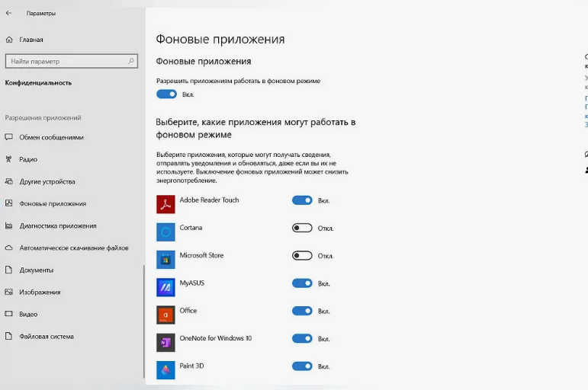Click the Adobe Reader Touch app icon
This screenshot has width=588, height=390.
click(x=165, y=204)
